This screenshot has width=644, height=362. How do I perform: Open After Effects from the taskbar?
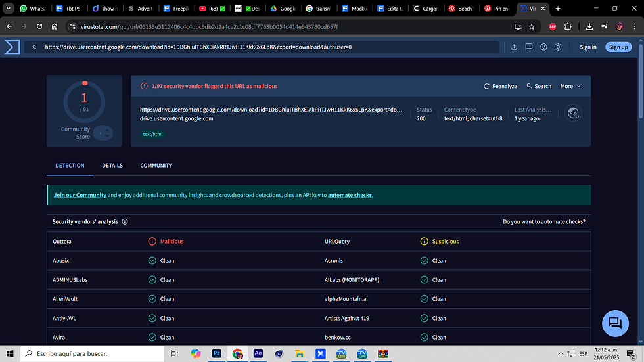258,353
